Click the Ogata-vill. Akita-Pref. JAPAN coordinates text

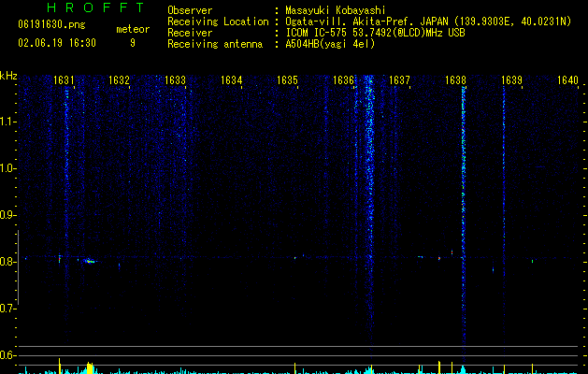[x=428, y=22]
